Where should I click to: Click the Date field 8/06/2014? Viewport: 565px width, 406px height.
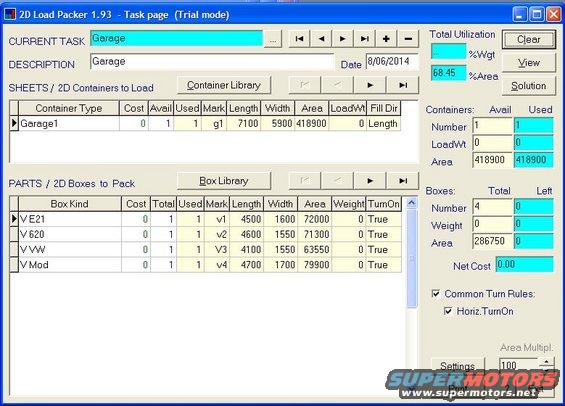click(x=392, y=61)
